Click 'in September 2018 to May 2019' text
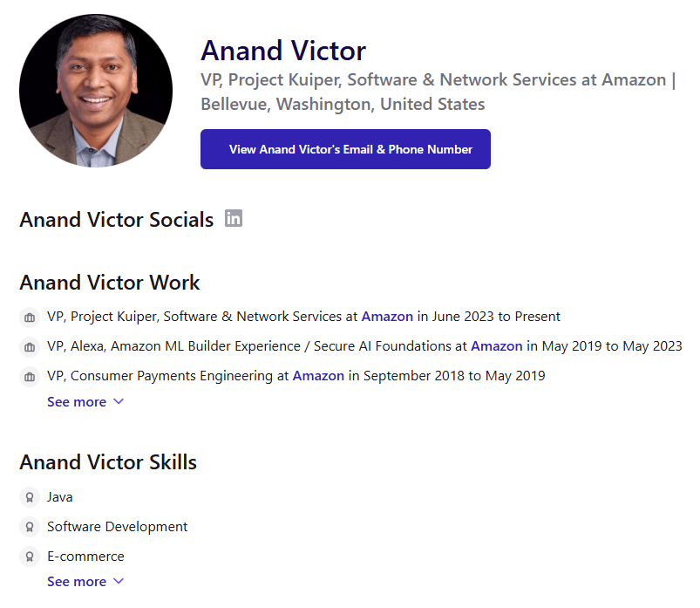Image resolution: width=700 pixels, height=608 pixels. pos(446,376)
